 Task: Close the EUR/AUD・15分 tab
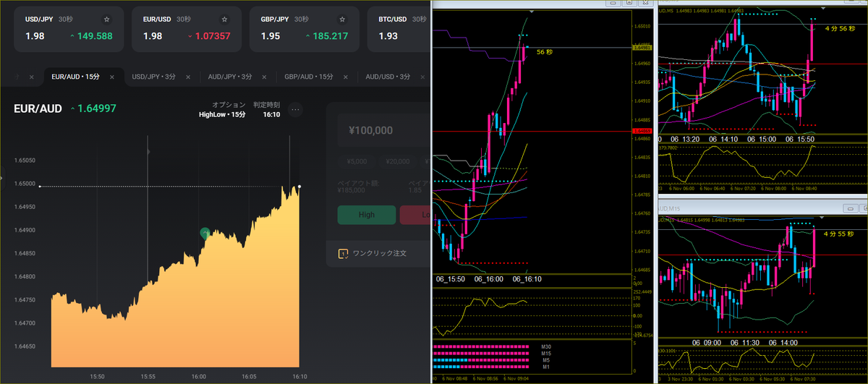(111, 77)
